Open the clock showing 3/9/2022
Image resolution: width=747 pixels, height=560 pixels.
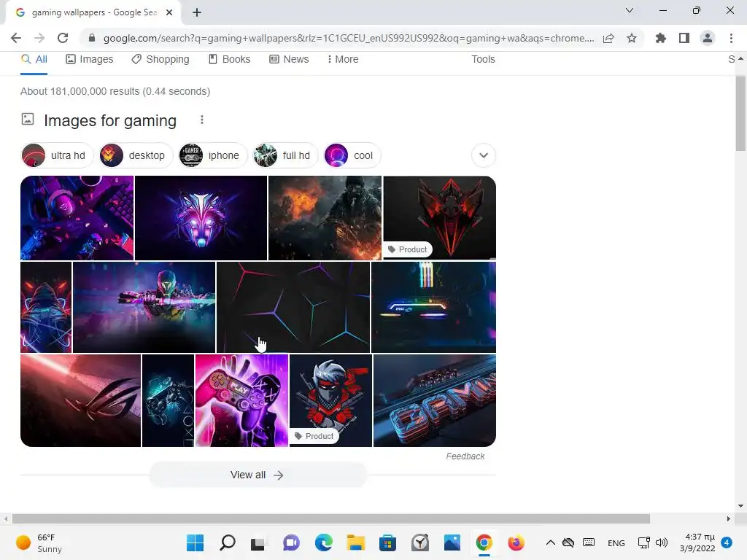click(697, 542)
